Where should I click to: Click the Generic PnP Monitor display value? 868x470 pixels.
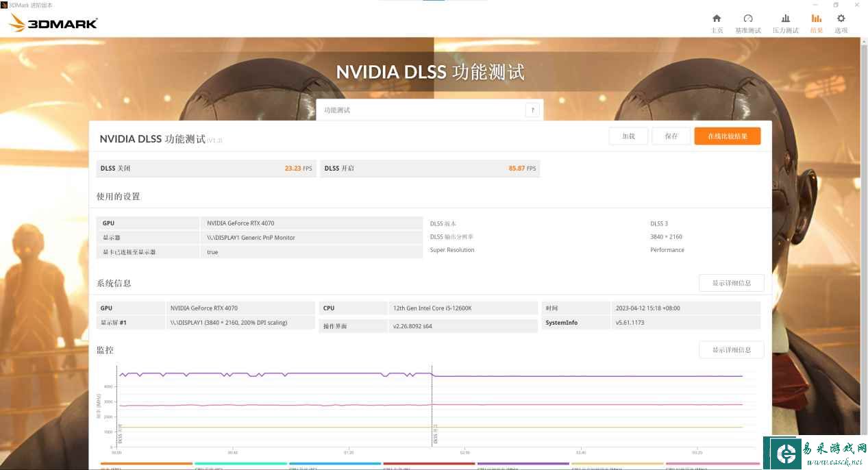coord(251,238)
